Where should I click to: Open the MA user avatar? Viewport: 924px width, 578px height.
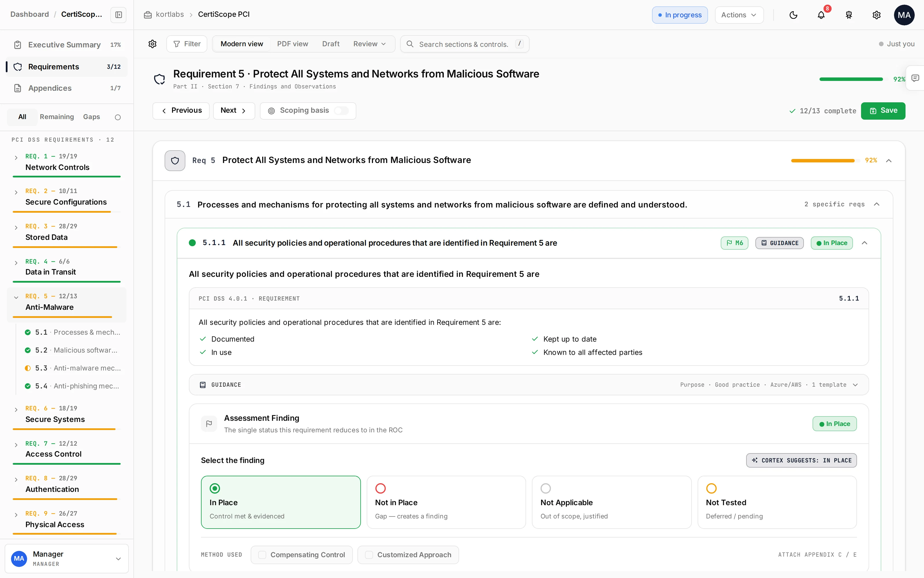904,15
